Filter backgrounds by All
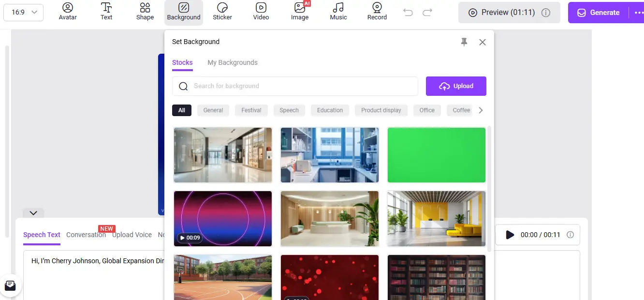The width and height of the screenshot is (644, 300). pos(182,110)
